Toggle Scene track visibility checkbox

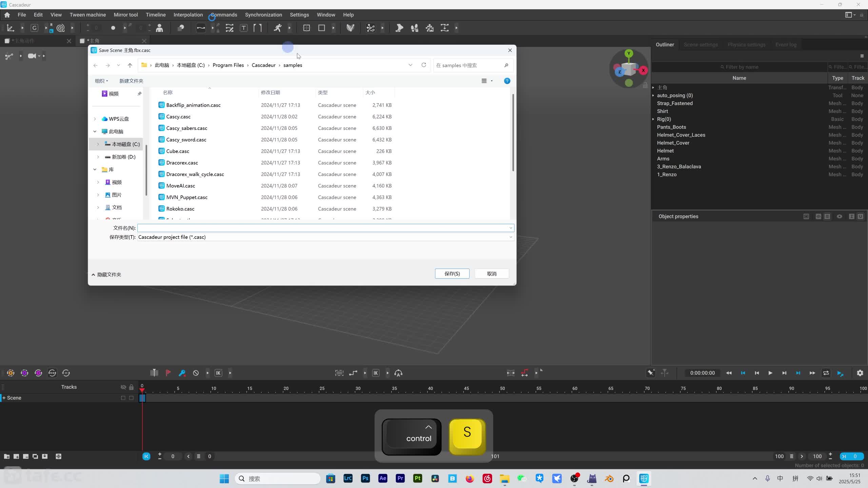(x=123, y=398)
